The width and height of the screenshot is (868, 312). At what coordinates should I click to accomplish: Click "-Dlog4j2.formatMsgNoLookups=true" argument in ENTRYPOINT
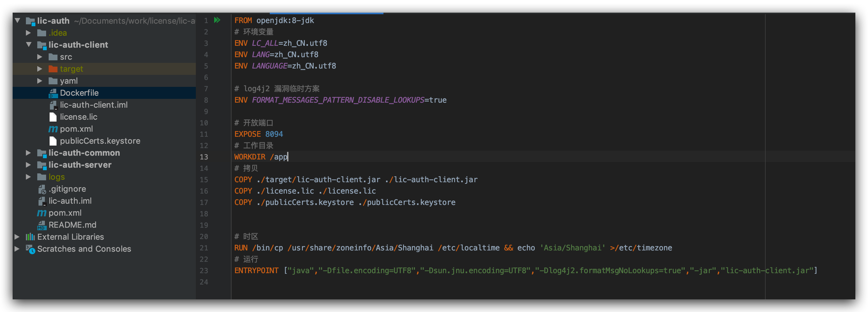[610, 271]
